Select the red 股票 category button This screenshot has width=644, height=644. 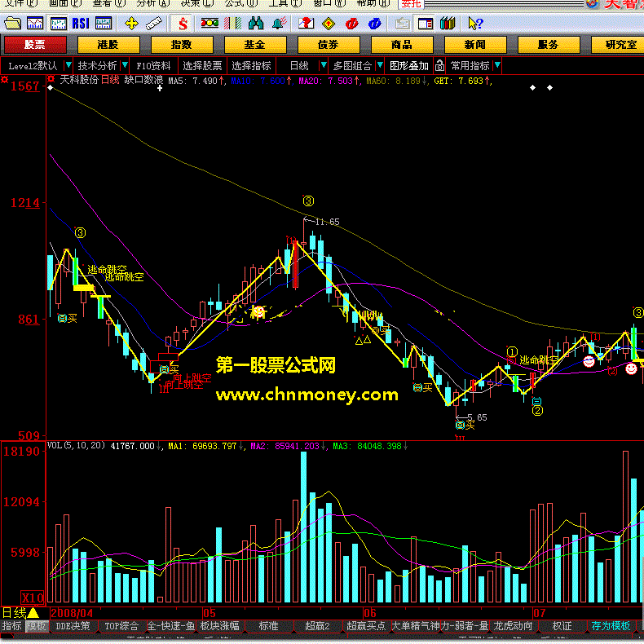pos(35,44)
